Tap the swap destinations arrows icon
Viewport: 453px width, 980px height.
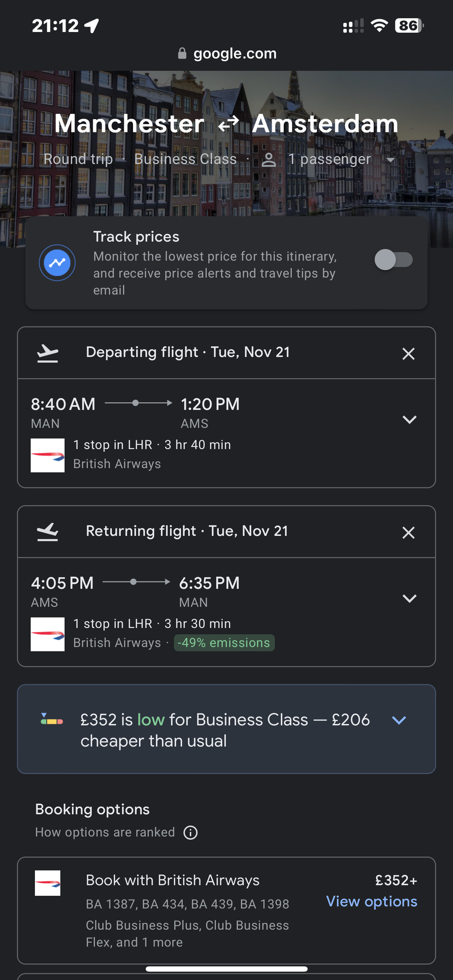point(228,124)
